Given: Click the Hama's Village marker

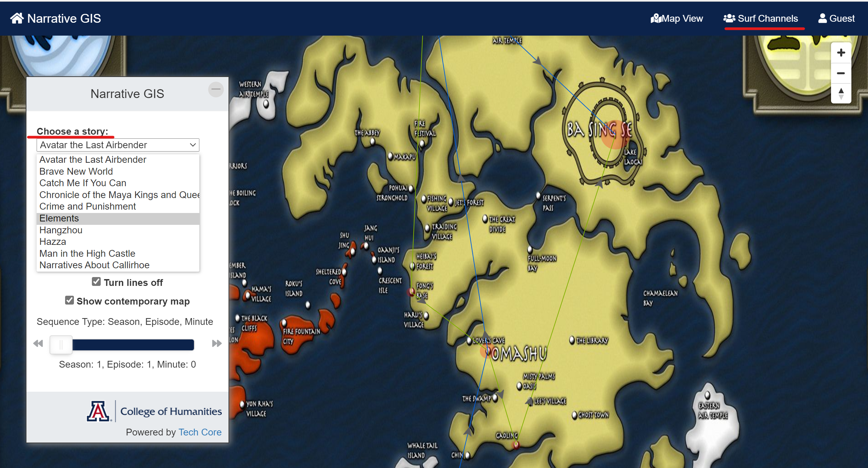Looking at the screenshot, I should 248,295.
